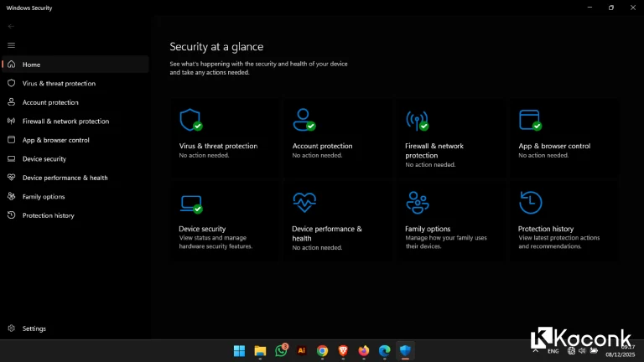Click the large window icon on app control card
The width and height of the screenshot is (644, 362).
[530, 120]
